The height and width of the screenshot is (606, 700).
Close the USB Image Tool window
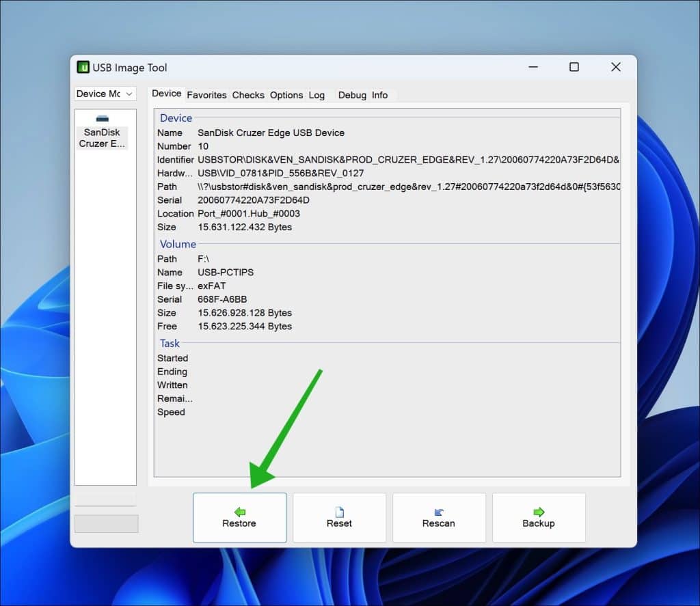616,67
